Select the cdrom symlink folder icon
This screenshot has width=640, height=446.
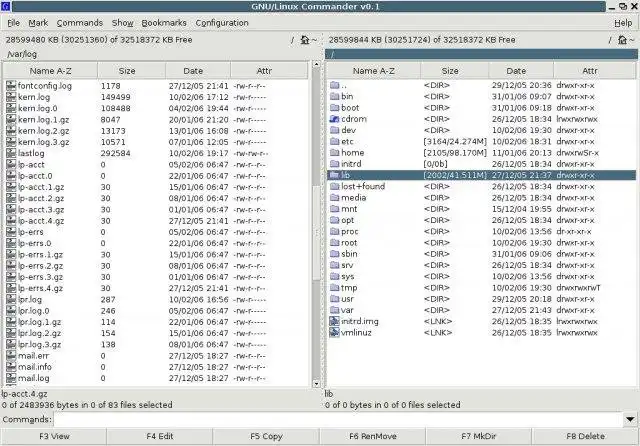coord(334,119)
